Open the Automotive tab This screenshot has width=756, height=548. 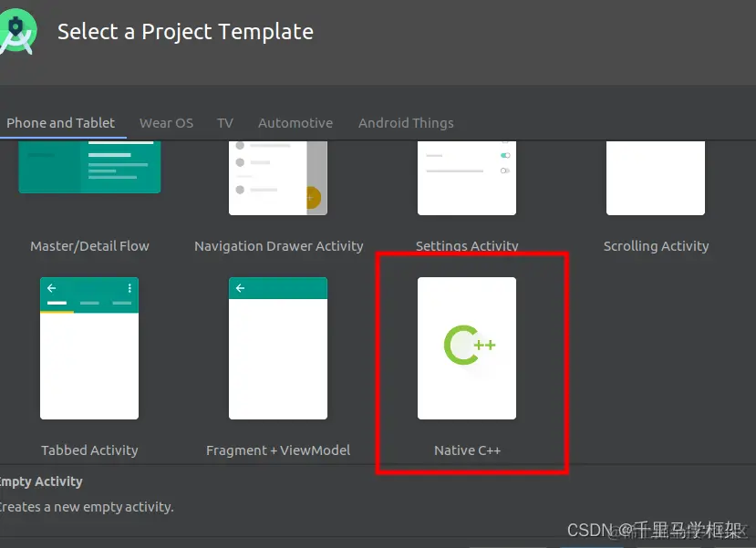[295, 123]
